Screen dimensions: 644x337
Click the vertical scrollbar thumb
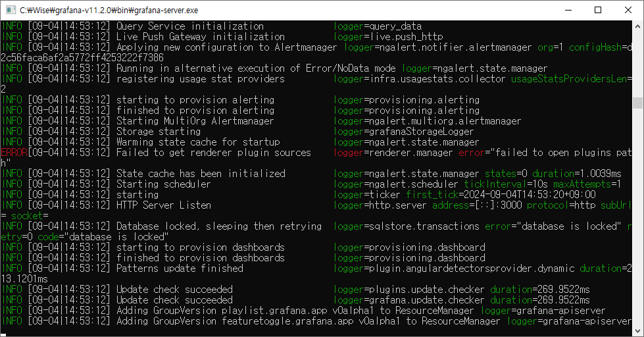pyautogui.click(x=637, y=103)
